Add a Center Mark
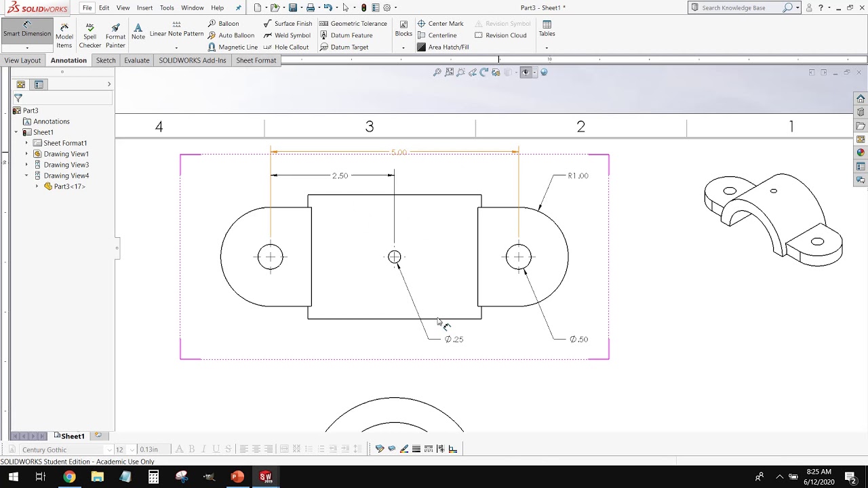This screenshot has width=868, height=488. click(x=440, y=24)
